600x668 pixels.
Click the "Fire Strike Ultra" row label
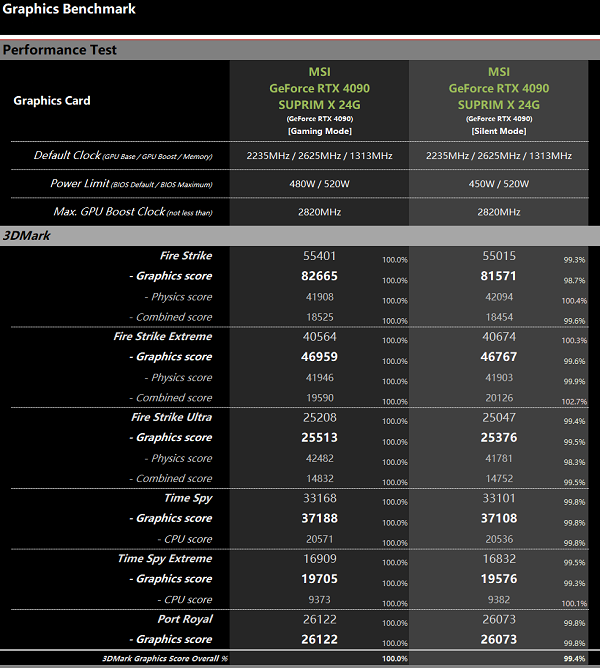pyautogui.click(x=171, y=417)
